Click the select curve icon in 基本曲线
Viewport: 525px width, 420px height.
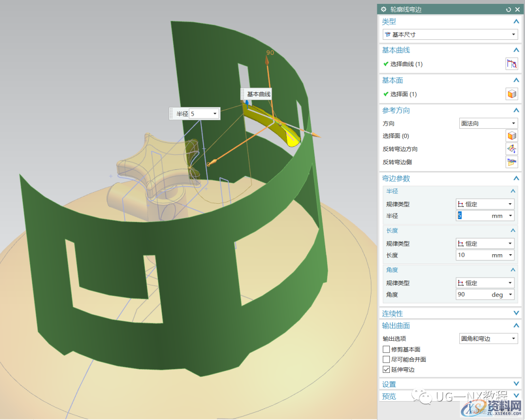511,64
